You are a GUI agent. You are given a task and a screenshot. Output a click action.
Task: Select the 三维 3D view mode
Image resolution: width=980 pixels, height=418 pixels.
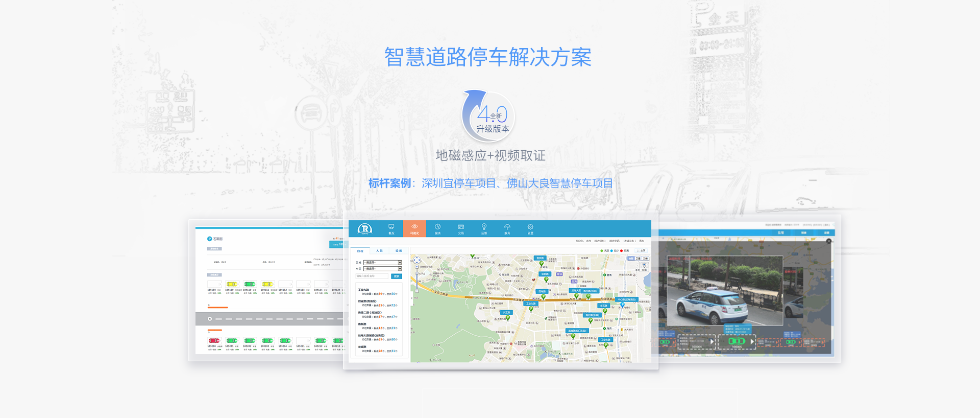coord(645,259)
